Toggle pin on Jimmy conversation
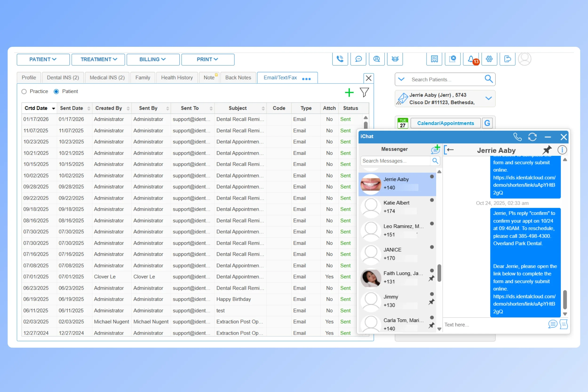 [x=431, y=302]
